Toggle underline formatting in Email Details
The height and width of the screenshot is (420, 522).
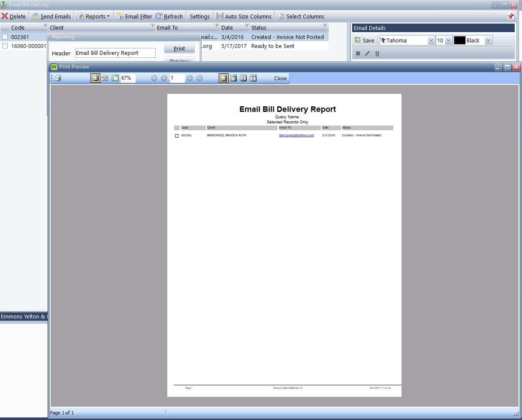377,54
